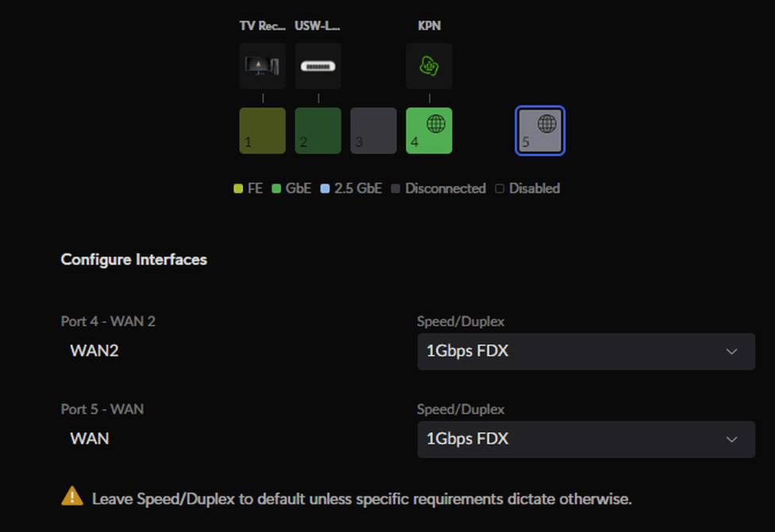The height and width of the screenshot is (532, 775).
Task: Open Port 4 Speed/Duplex dropdown
Action: tap(586, 351)
